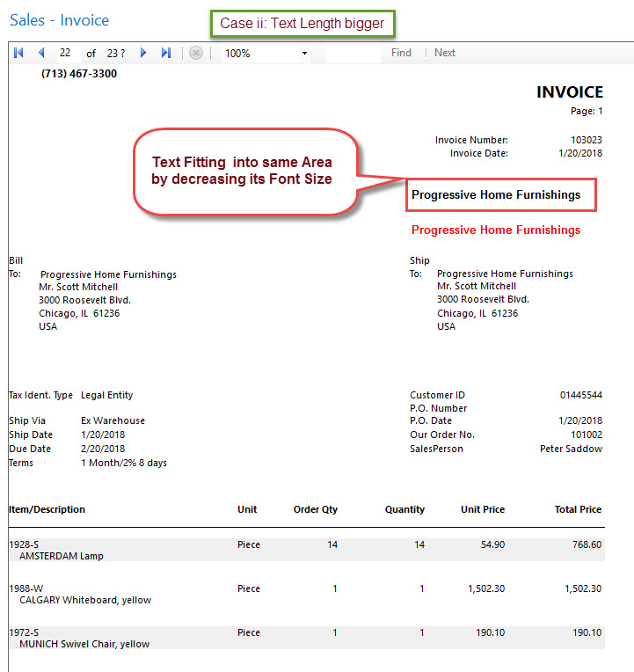Click the stop rendering icon
This screenshot has width=634, height=672.
196,53
